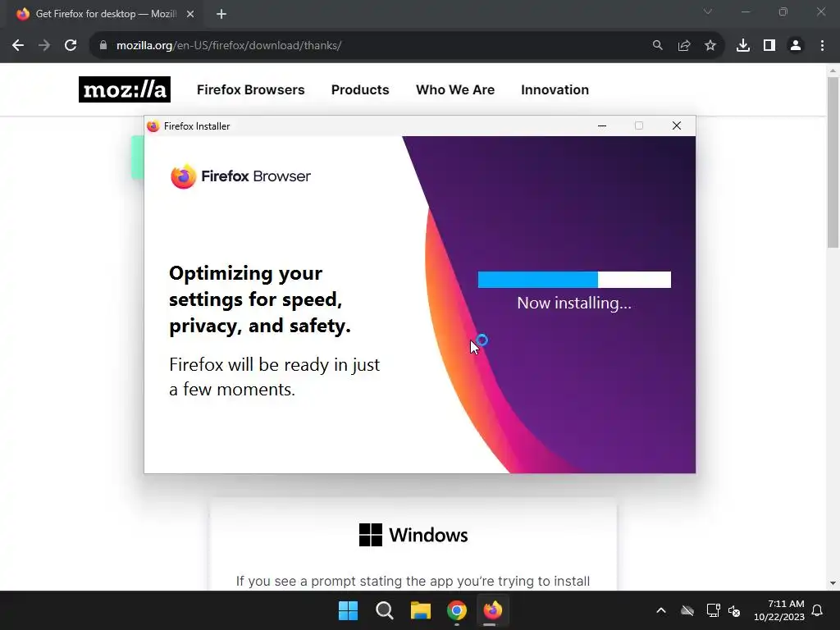Viewport: 840px width, 630px height.
Task: Close the Firefox Installer window
Action: (677, 126)
